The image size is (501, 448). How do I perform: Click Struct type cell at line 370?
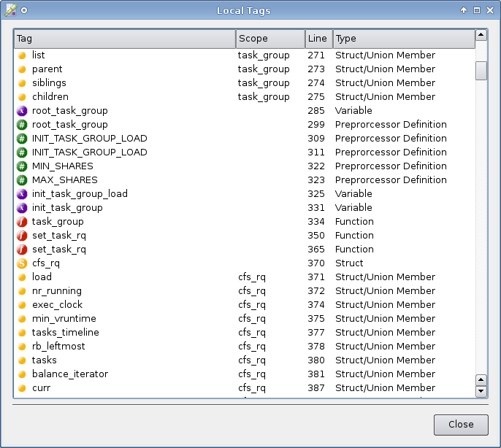tap(349, 263)
